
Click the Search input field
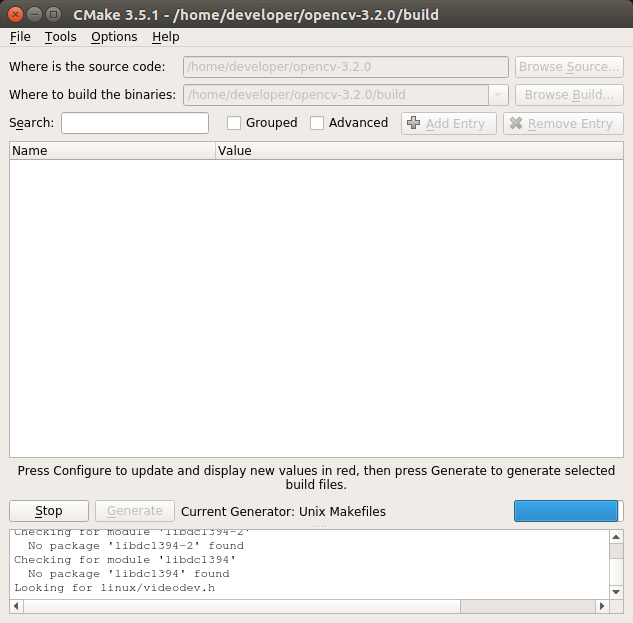135,123
